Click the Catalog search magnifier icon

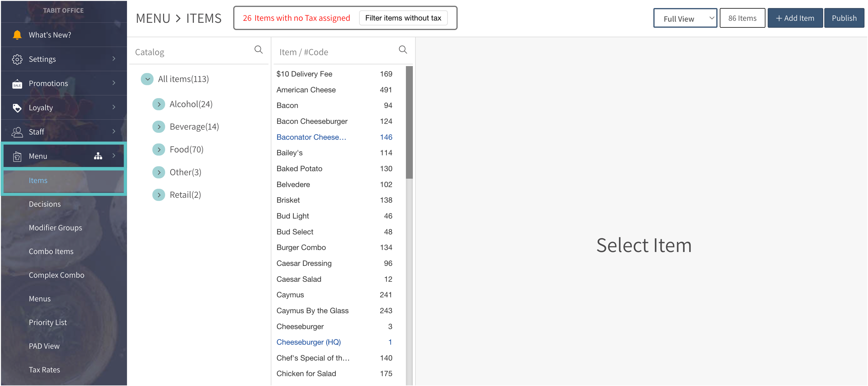tap(258, 50)
